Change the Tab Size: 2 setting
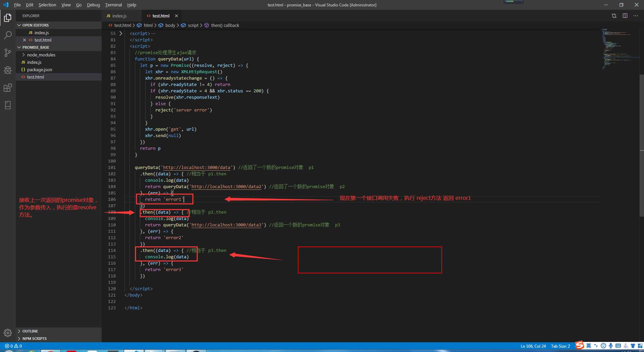This screenshot has height=352, width=644. tap(560, 346)
